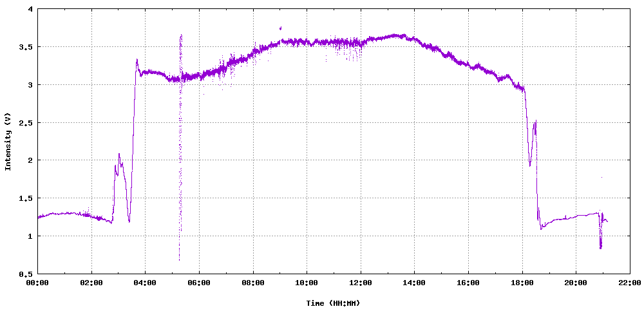This screenshot has height=309, width=644.
Task: Select the '12:00' time tick label
Action: (x=361, y=283)
